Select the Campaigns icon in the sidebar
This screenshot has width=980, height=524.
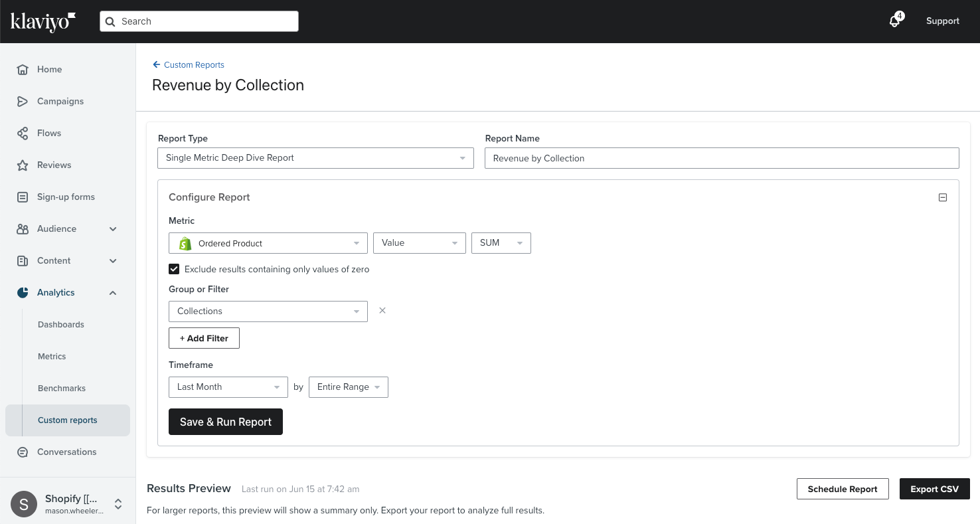click(x=22, y=101)
